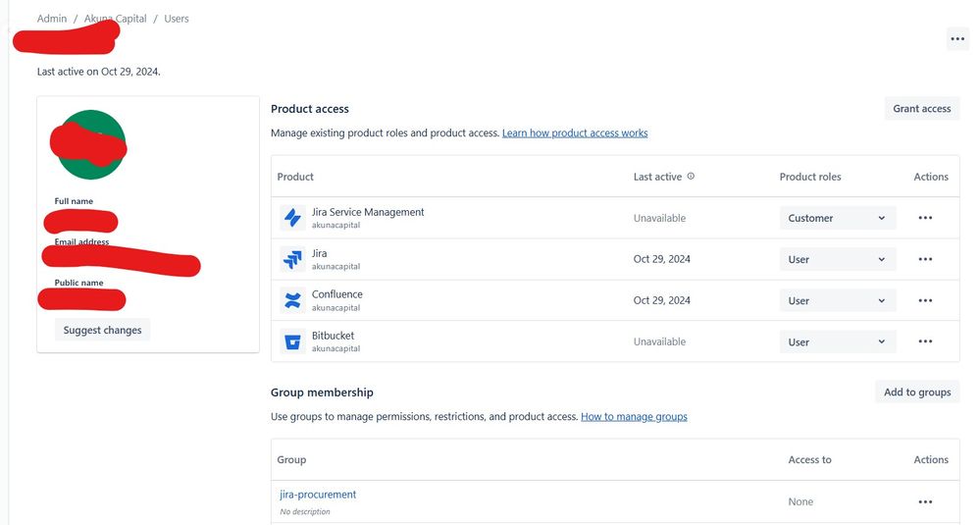Open more actions menu at top of page
The height and width of the screenshot is (525, 980).
pyautogui.click(x=957, y=38)
